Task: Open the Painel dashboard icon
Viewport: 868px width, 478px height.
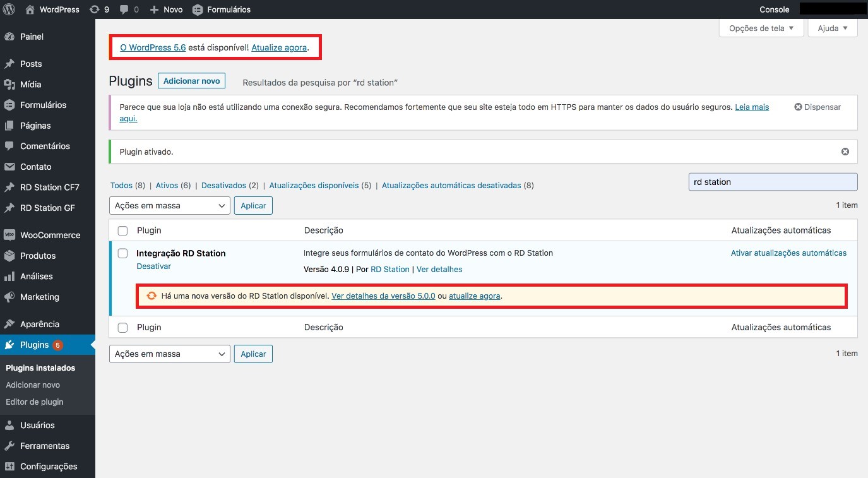Action: [9, 37]
